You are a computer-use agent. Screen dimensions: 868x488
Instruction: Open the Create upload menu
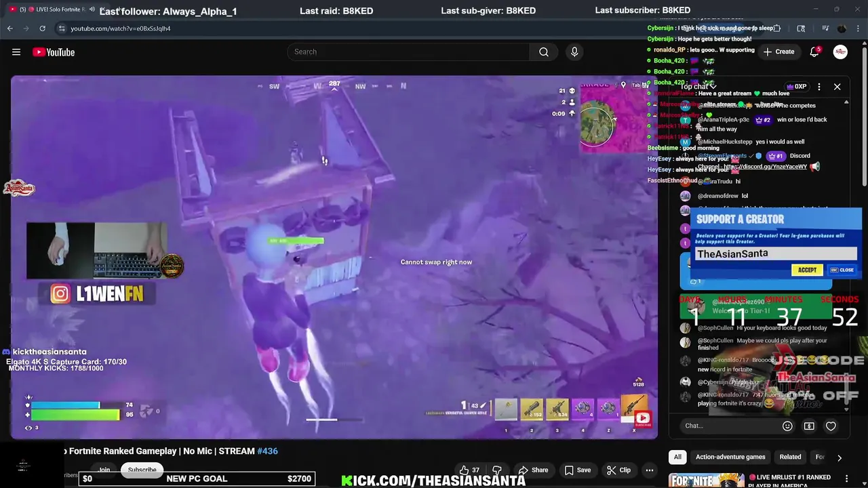(x=778, y=52)
